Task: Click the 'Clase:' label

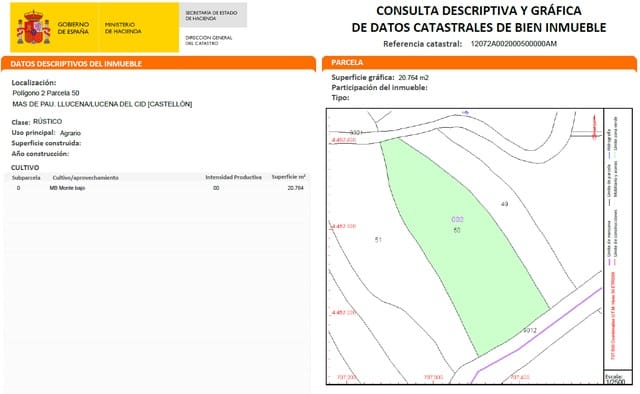Action: (x=21, y=122)
